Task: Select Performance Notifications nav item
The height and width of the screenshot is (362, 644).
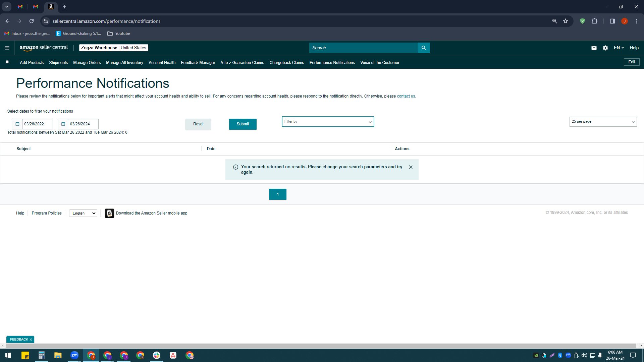Action: [332, 63]
